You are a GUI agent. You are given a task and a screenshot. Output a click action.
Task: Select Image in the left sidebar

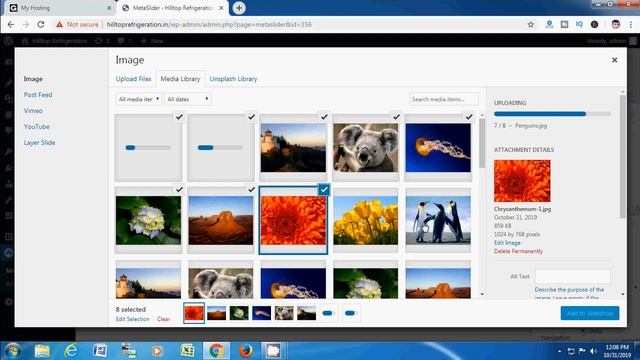(33, 79)
